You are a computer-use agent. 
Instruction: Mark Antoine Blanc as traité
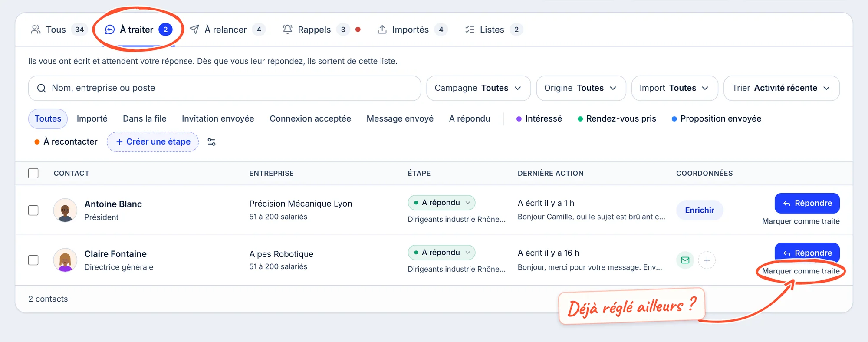pyautogui.click(x=801, y=221)
